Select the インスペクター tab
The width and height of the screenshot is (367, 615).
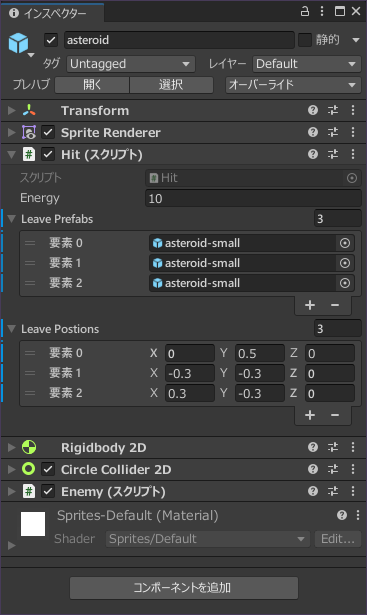52,13
